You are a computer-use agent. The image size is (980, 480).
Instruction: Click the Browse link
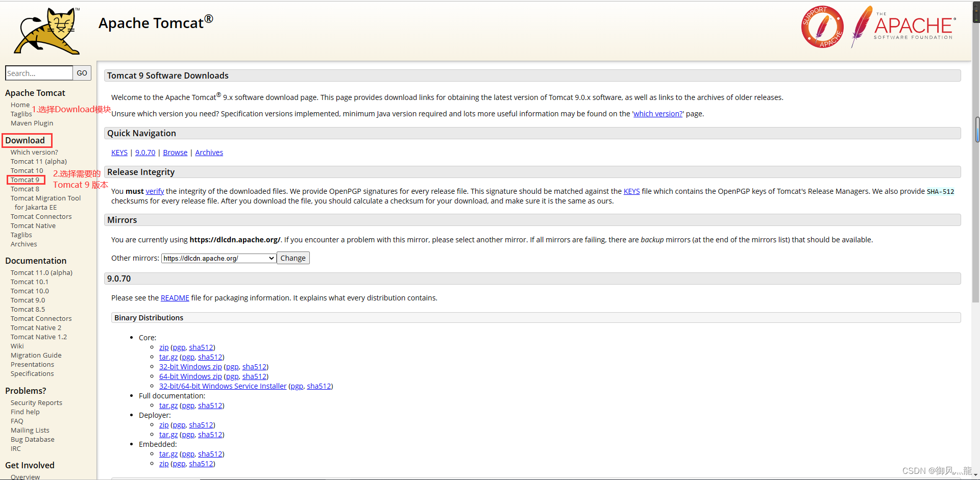[175, 152]
